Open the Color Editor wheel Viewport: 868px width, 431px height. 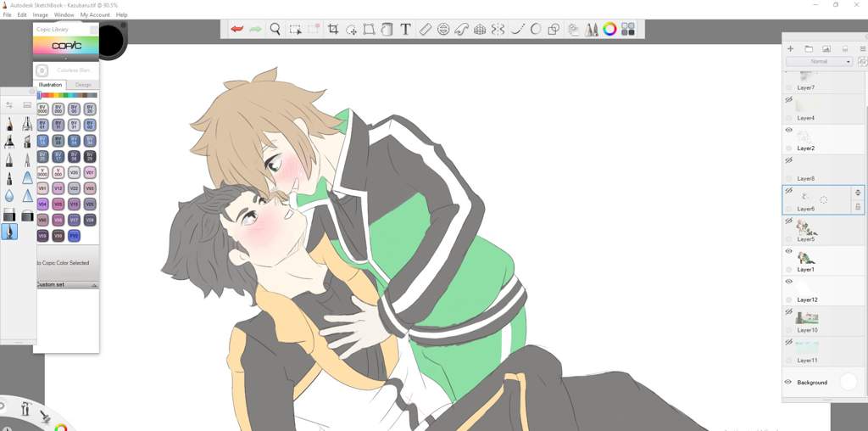coord(610,30)
